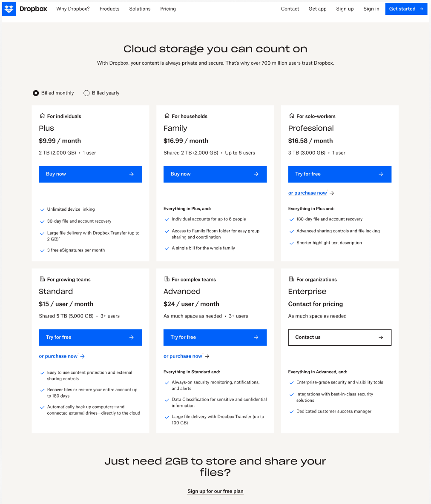Click the $24 / user / month price
The image size is (431, 504).
pyautogui.click(x=191, y=304)
